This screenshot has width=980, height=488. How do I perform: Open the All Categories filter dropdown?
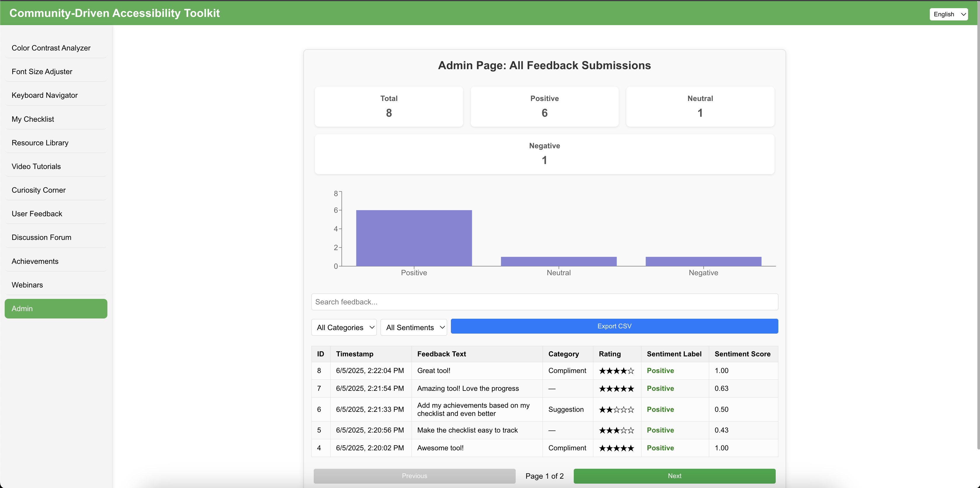coord(343,327)
